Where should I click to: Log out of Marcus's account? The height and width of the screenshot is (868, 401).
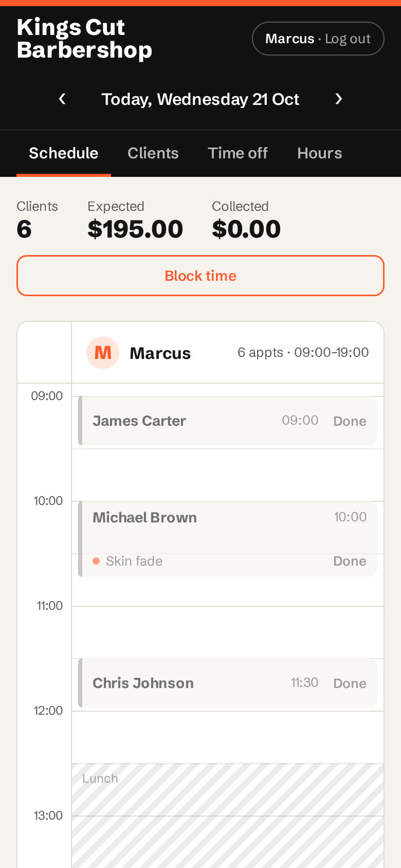click(x=318, y=39)
